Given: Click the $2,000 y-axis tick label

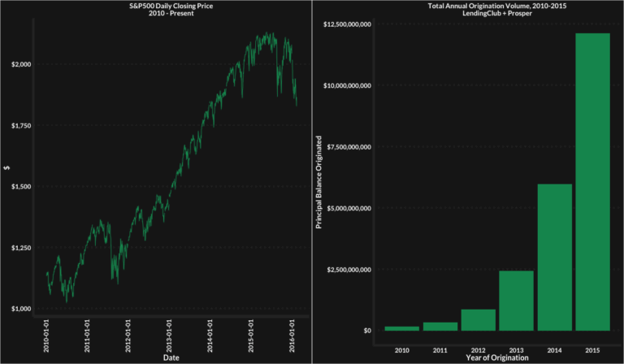Looking at the screenshot, I should coord(19,64).
